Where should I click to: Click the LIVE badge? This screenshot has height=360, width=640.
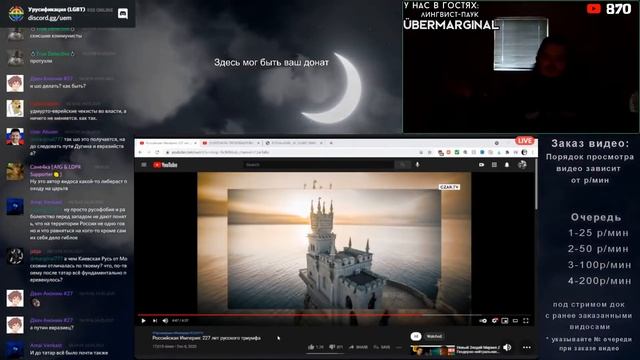(524, 141)
